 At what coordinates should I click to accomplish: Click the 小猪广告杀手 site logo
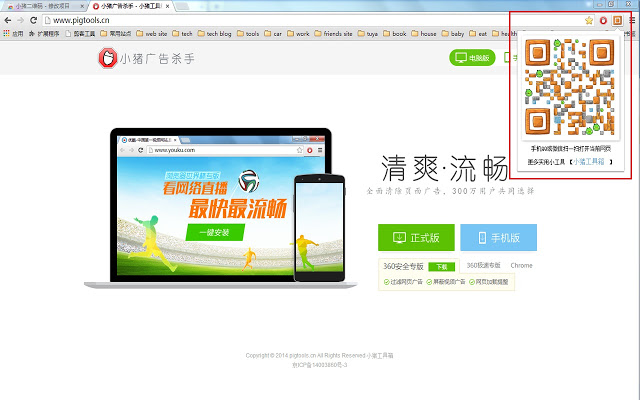[x=146, y=58]
